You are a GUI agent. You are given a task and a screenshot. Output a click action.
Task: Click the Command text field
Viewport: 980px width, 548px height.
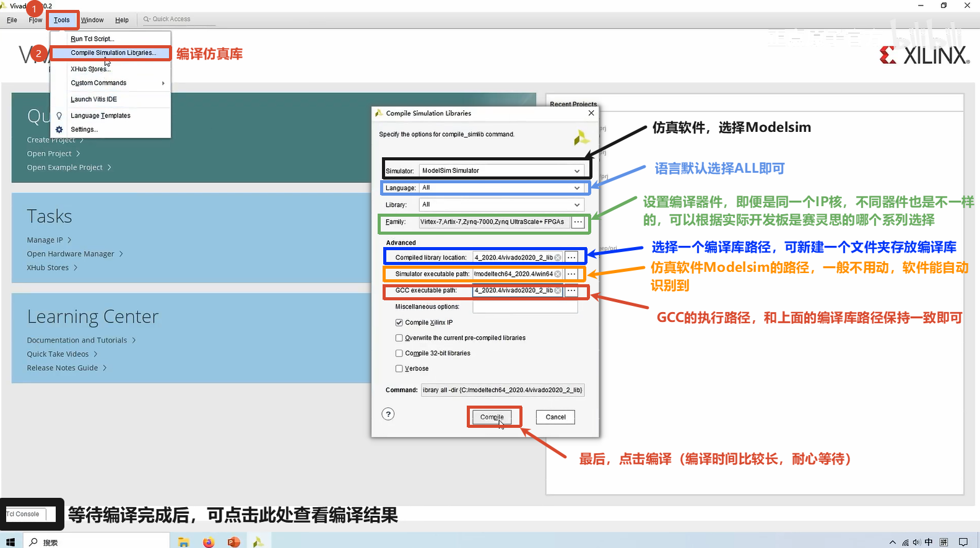503,390
